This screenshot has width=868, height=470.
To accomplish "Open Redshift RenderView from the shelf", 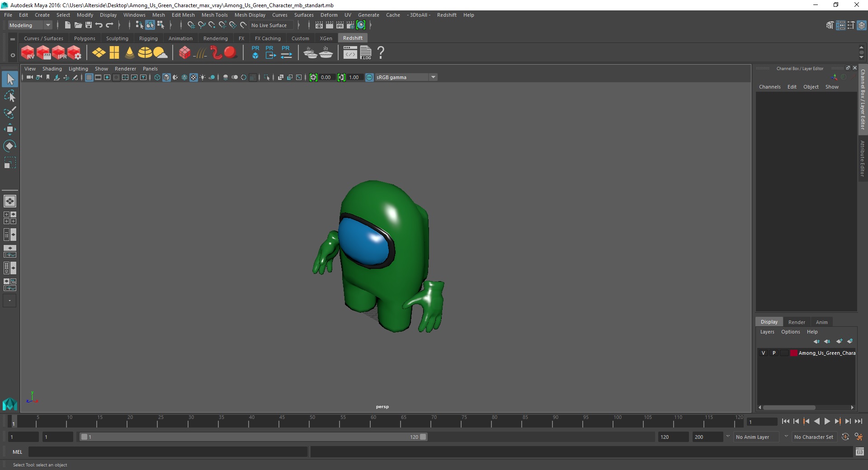I will tap(28, 53).
